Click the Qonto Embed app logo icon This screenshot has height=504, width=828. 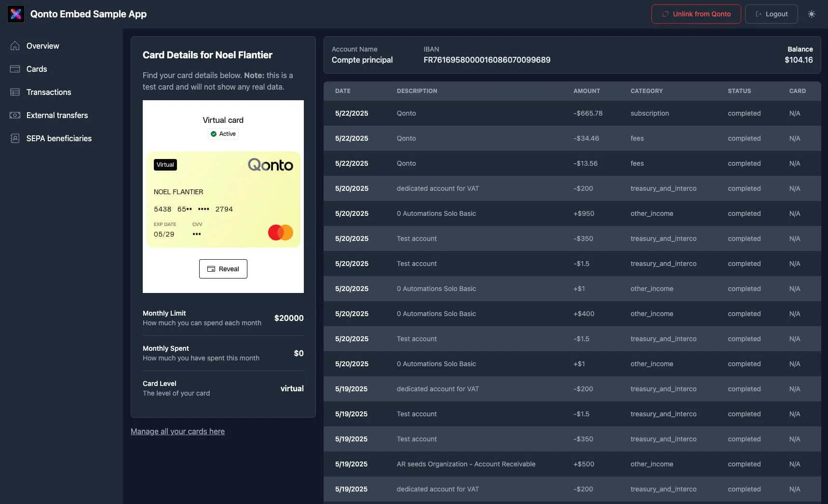(16, 14)
